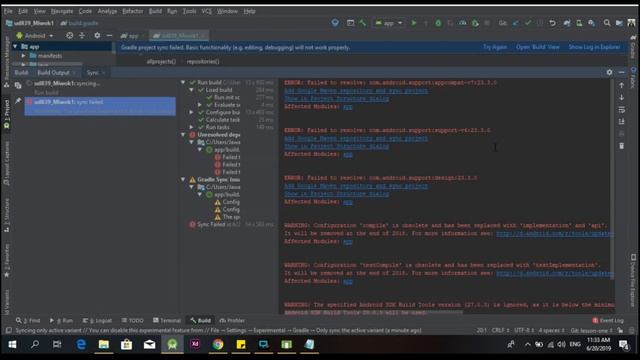Click the VCS commit checkmark icon

528,23
